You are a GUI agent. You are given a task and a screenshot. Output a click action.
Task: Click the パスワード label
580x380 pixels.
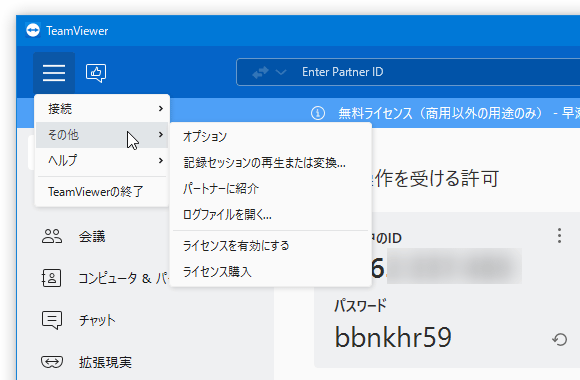(360, 306)
